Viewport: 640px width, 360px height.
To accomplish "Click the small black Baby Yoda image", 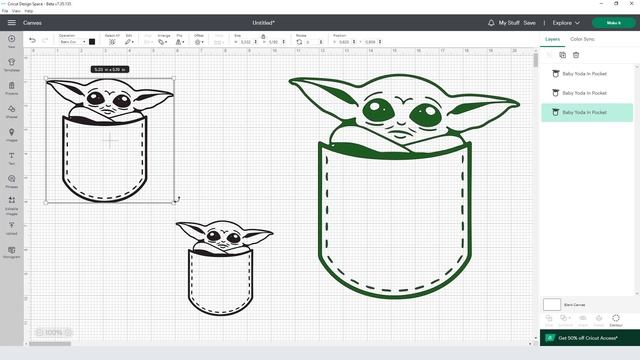I will click(x=224, y=267).
